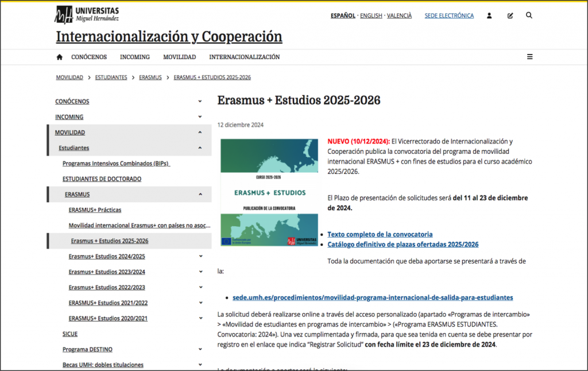
Task: Expand Erasmus+ Estudios 2023/2024 chevron
Action: coord(200,272)
